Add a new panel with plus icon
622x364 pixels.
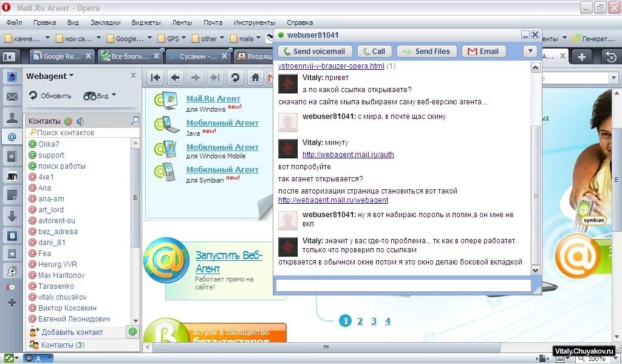[x=12, y=303]
